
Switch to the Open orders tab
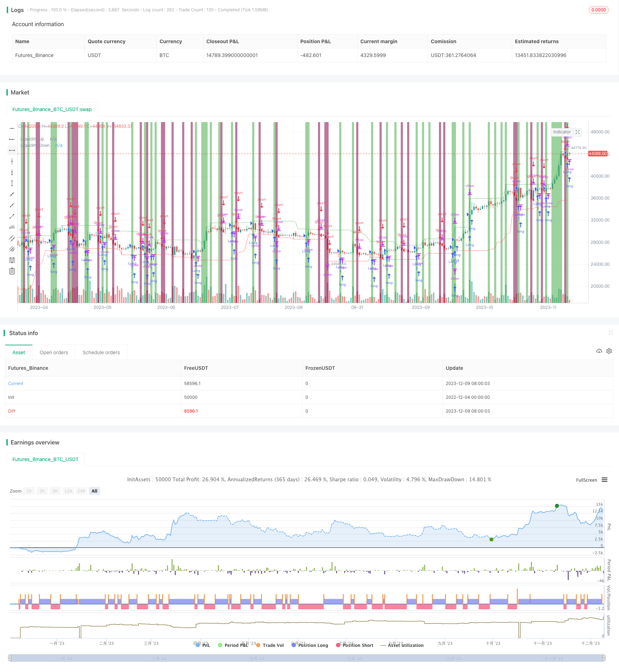click(x=54, y=352)
